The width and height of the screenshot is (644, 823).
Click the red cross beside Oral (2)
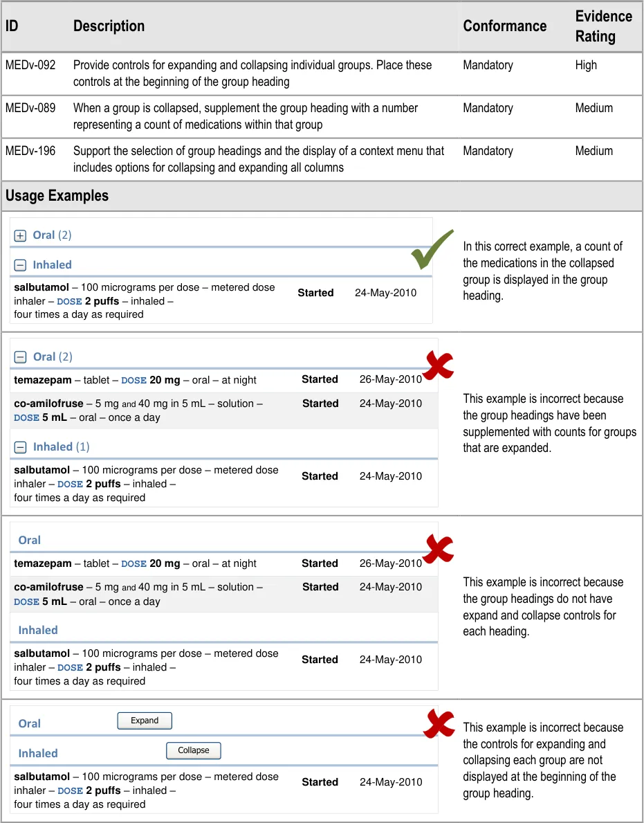438,365
